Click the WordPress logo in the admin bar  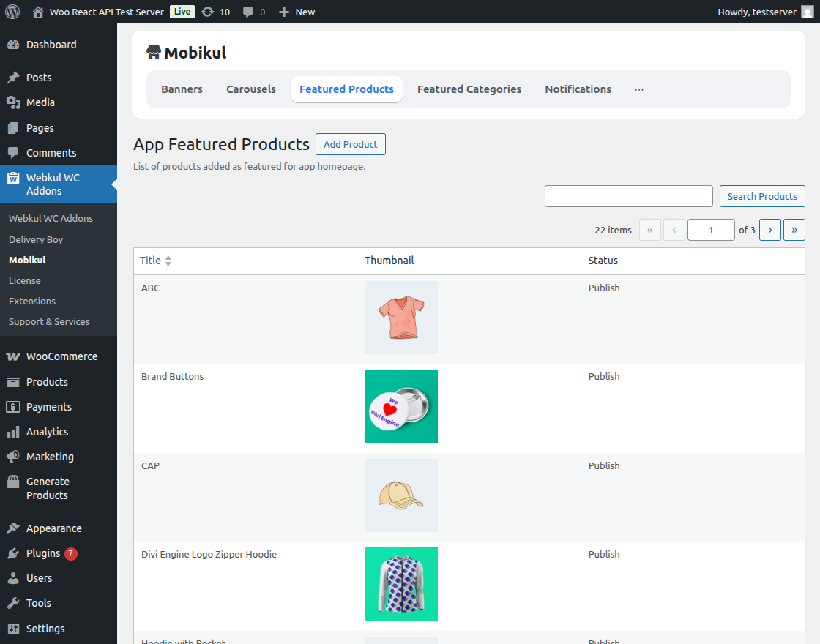pyautogui.click(x=12, y=12)
